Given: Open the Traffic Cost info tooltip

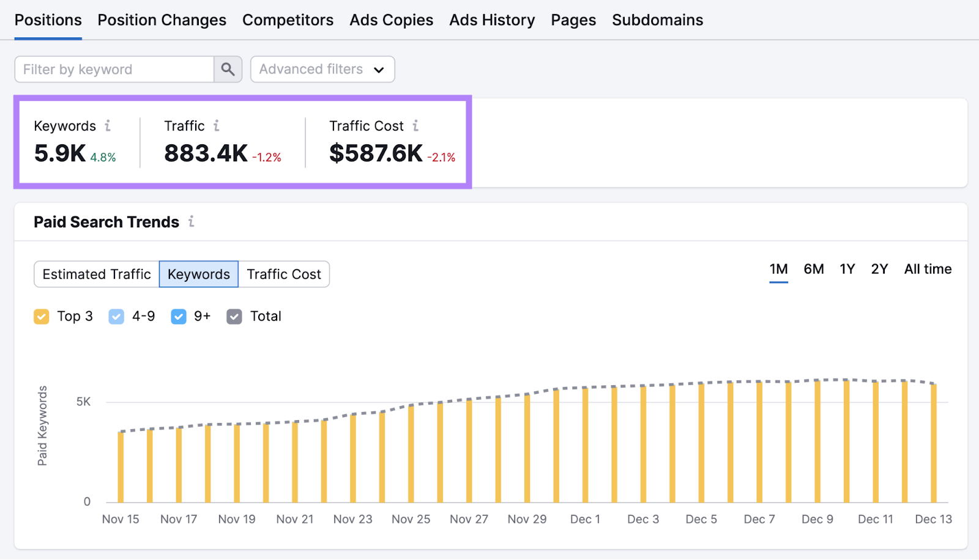Looking at the screenshot, I should (417, 126).
